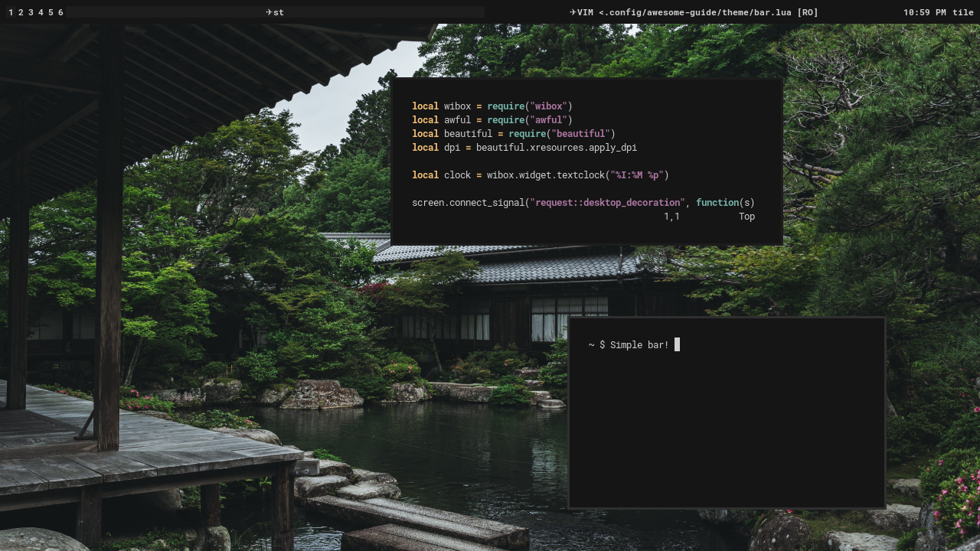Image resolution: width=980 pixels, height=551 pixels.
Task: Click the Vim ruler showing 1,1
Action: click(671, 217)
